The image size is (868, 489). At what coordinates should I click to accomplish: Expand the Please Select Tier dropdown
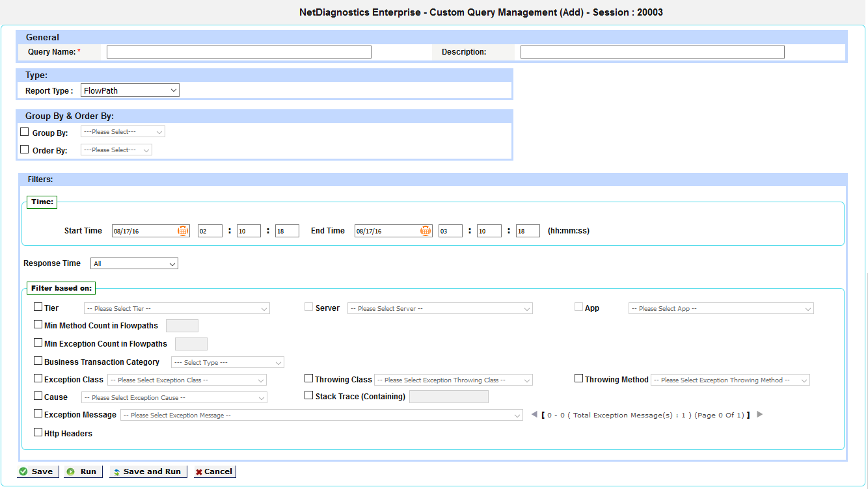(177, 308)
